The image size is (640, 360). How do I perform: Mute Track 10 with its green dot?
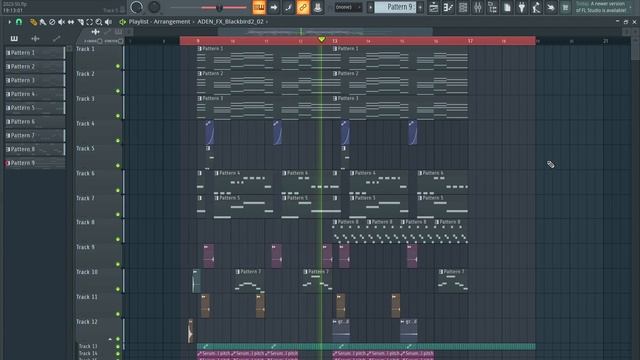pyautogui.click(x=118, y=289)
